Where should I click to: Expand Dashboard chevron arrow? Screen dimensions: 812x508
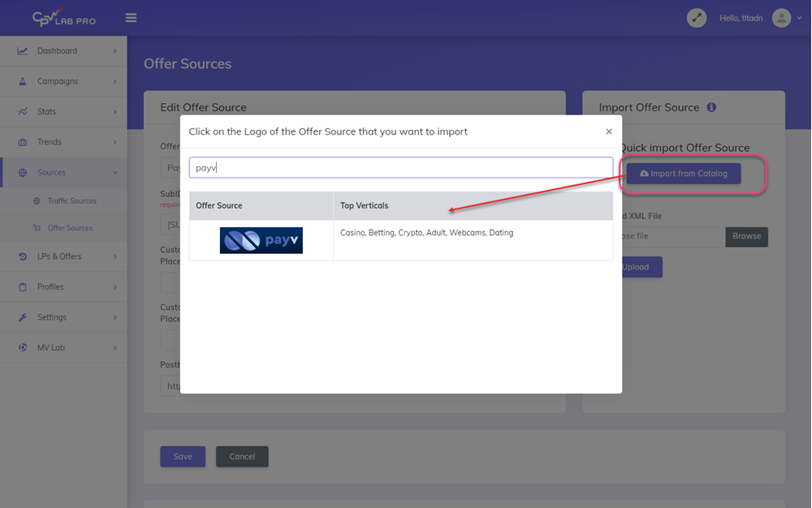point(115,51)
